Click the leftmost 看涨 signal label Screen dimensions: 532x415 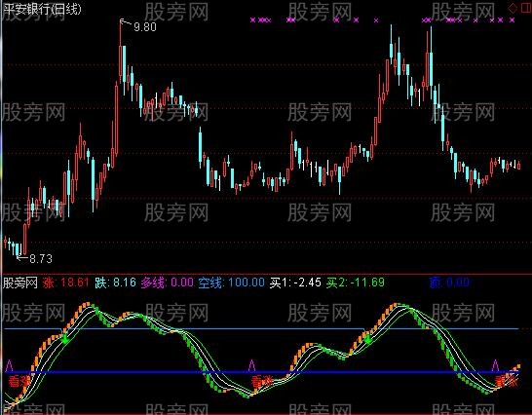point(19,382)
